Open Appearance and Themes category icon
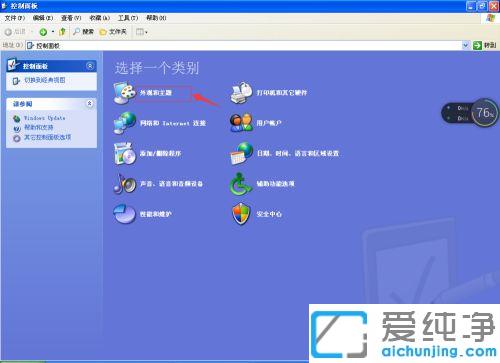This screenshot has height=363, width=500. (x=124, y=92)
